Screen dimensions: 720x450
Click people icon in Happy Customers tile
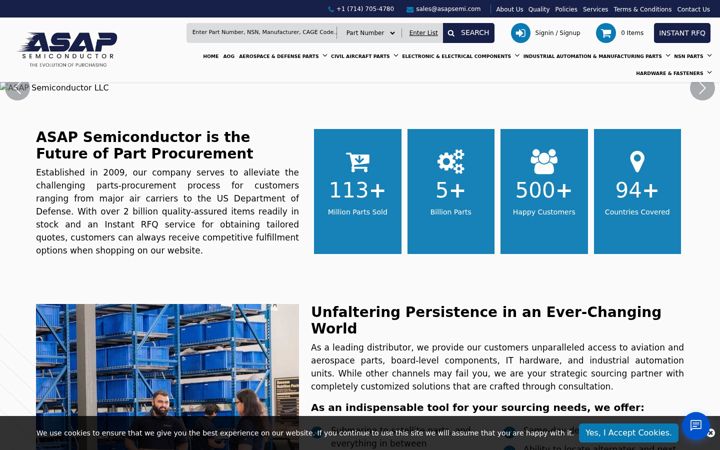coord(544,162)
